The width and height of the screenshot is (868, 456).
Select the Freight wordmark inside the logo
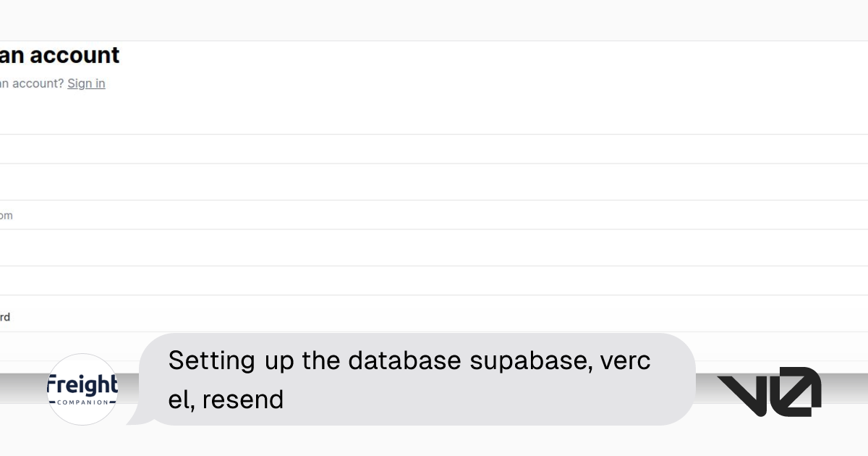[x=82, y=384]
